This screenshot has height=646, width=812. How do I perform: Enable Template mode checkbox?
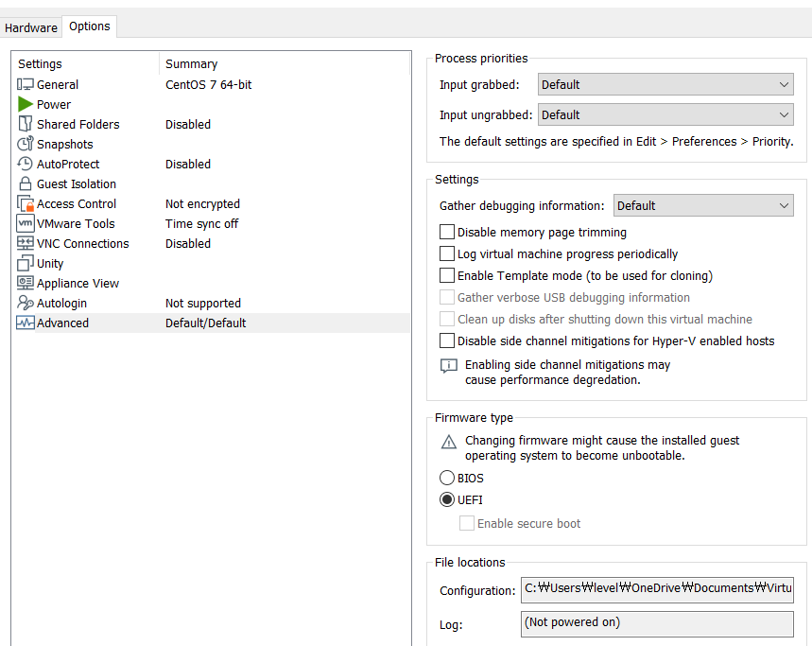click(x=447, y=275)
